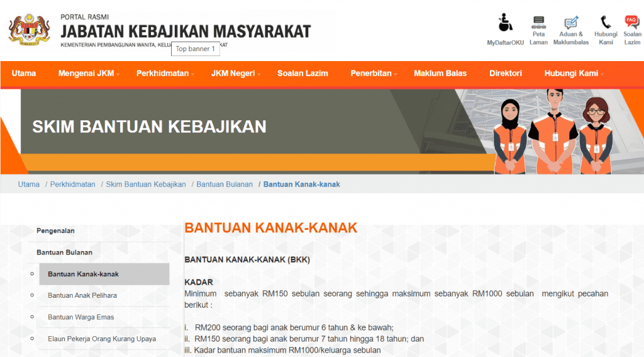Click the Aduan & Maklumbalas icon
Viewport: 644px width, 357px height.
tap(571, 23)
